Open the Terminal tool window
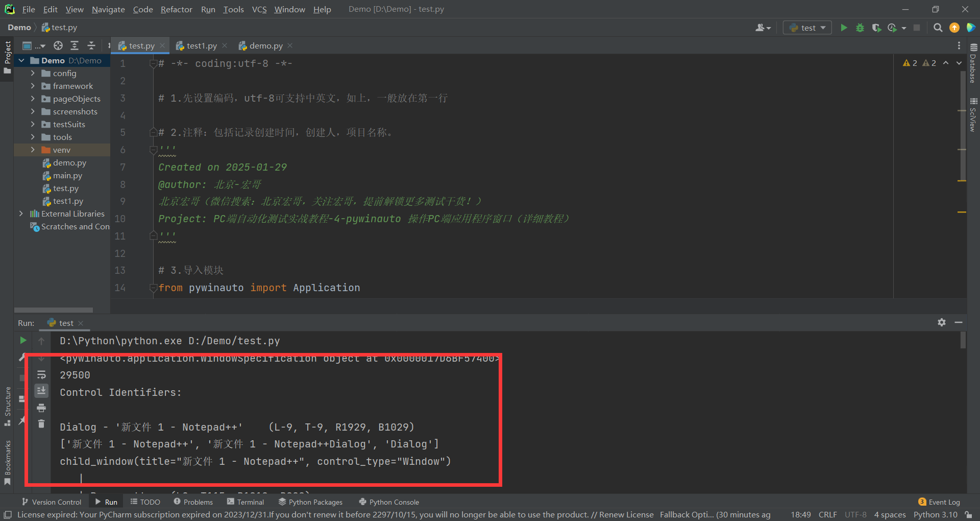 (246, 502)
